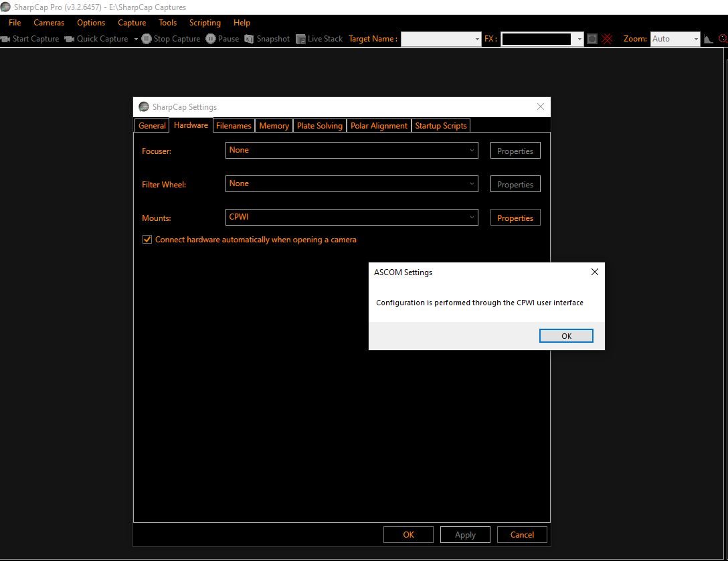This screenshot has height=561, width=728.
Task: Click the SharpCap application icon in the title bar
Action: point(5,7)
